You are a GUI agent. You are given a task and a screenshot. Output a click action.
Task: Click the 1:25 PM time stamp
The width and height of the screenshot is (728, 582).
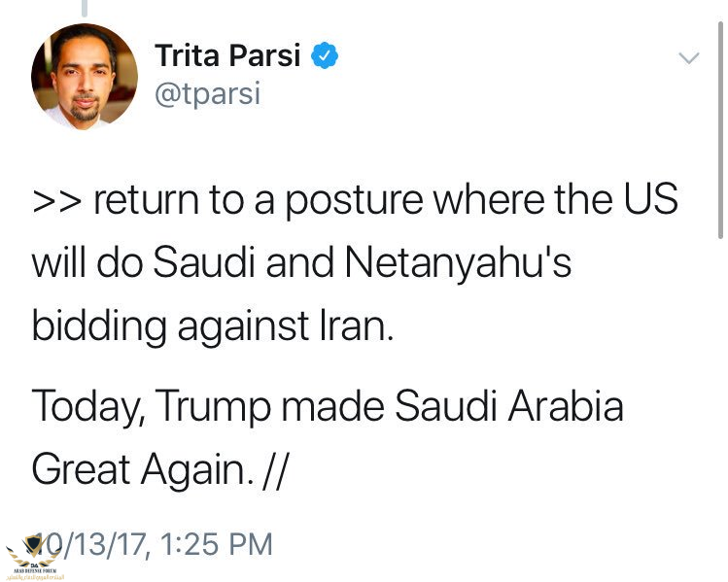(x=217, y=544)
